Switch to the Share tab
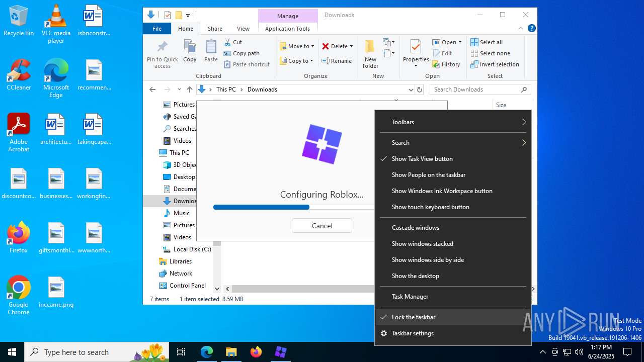 (x=215, y=29)
